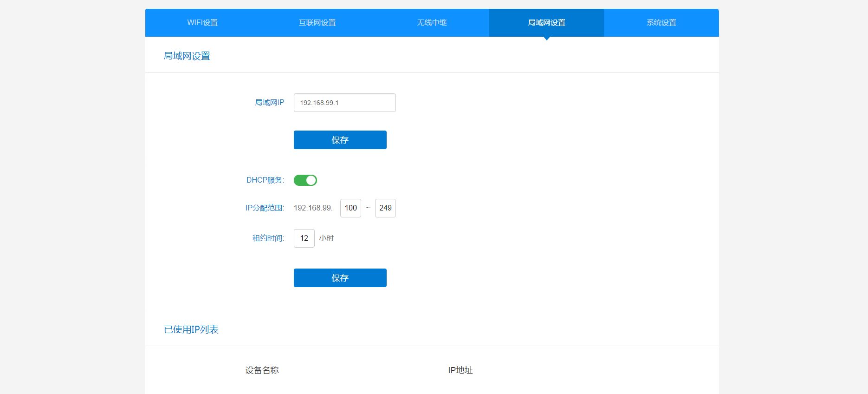Click the DHCP服务 label text
868x394 pixels.
[265, 180]
